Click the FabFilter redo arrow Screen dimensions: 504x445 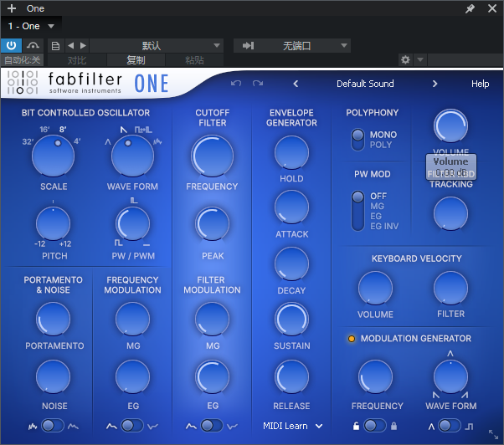pos(258,84)
